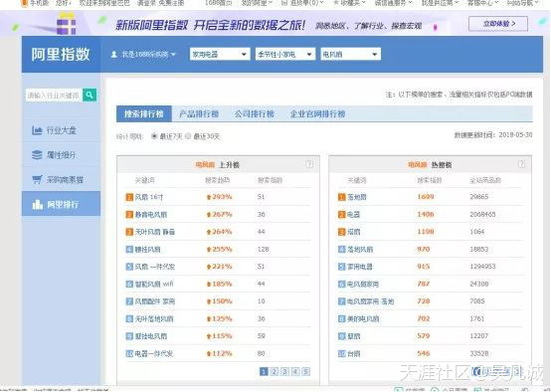The height and width of the screenshot is (392, 551).
Task: Switch to 企业官网排行榜 tab
Action: 317,113
